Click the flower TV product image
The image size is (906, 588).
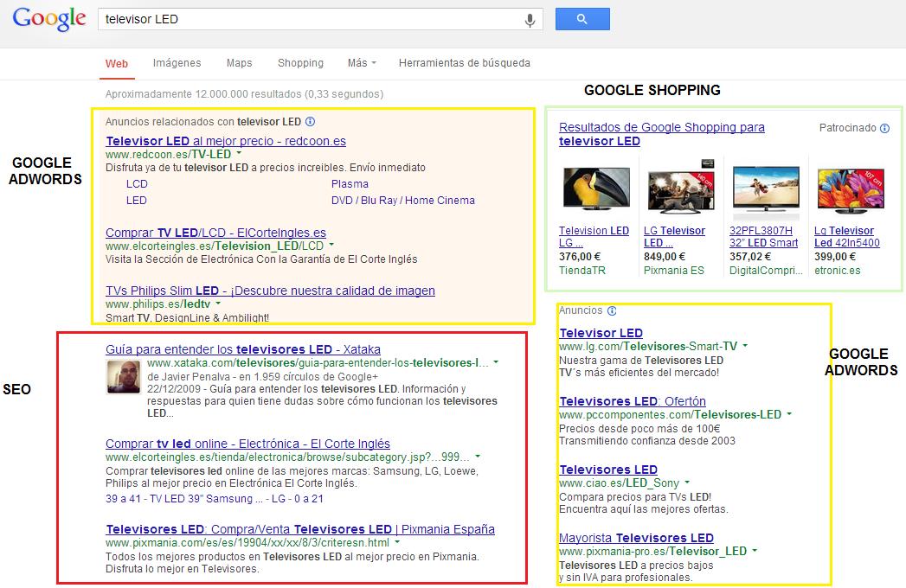coord(851,189)
